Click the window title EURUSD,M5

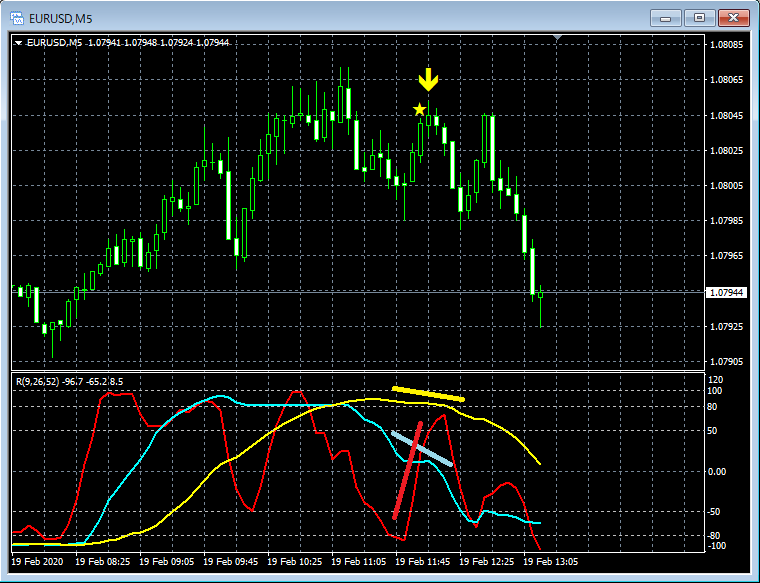pyautogui.click(x=61, y=19)
